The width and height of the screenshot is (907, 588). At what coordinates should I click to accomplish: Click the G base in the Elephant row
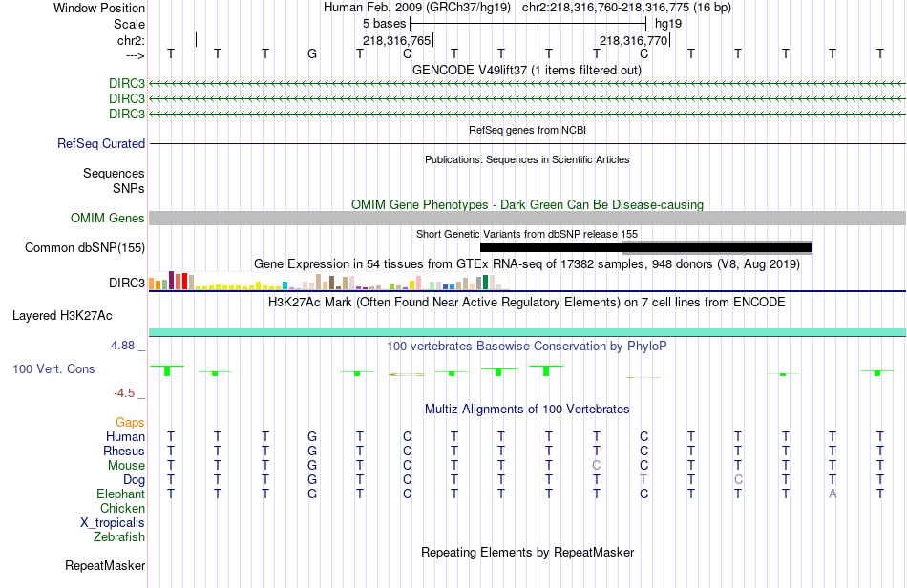pos(312,493)
